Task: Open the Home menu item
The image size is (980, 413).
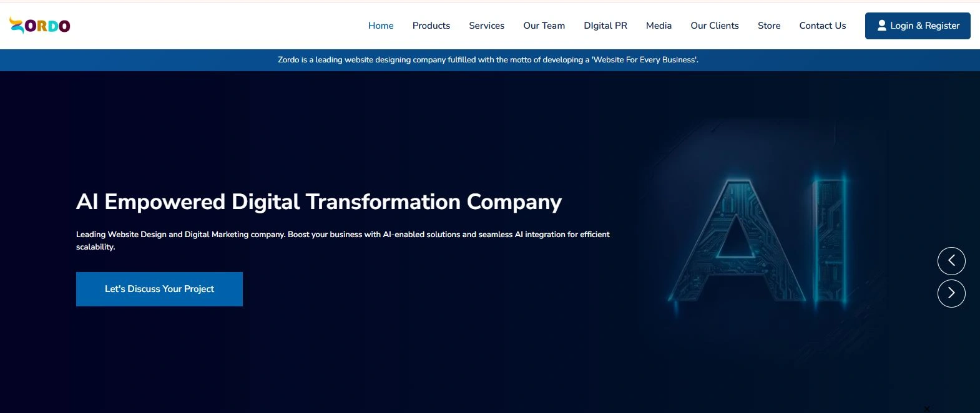Action: point(380,26)
